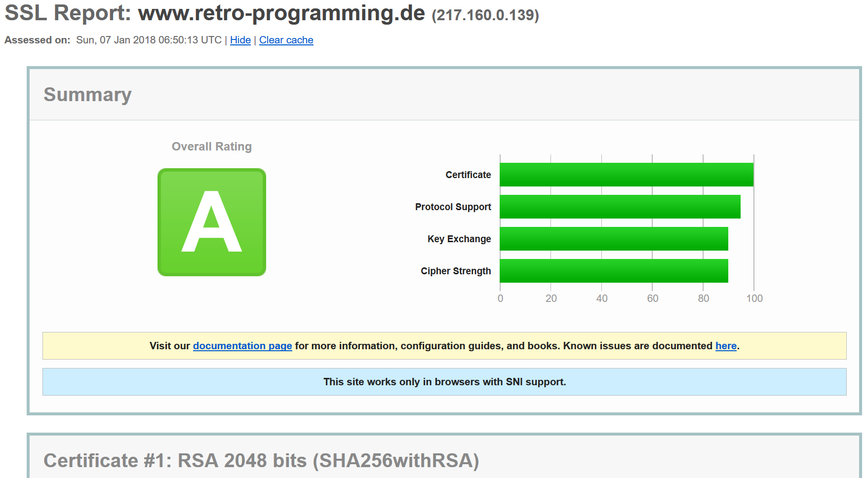Screen dimensions: 868x478
Task: Click the Certificate #1 RSA 2048 heading
Action: [261, 460]
